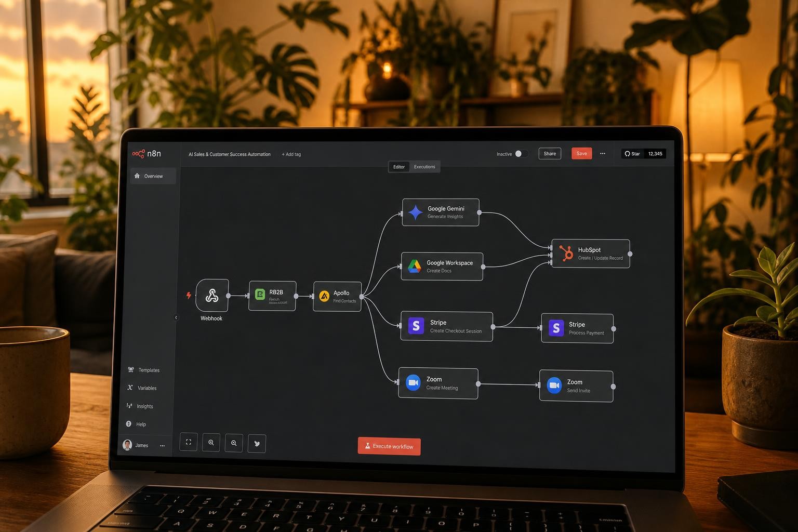Select the HubSpot node icon
The width and height of the screenshot is (798, 532).
[566, 253]
